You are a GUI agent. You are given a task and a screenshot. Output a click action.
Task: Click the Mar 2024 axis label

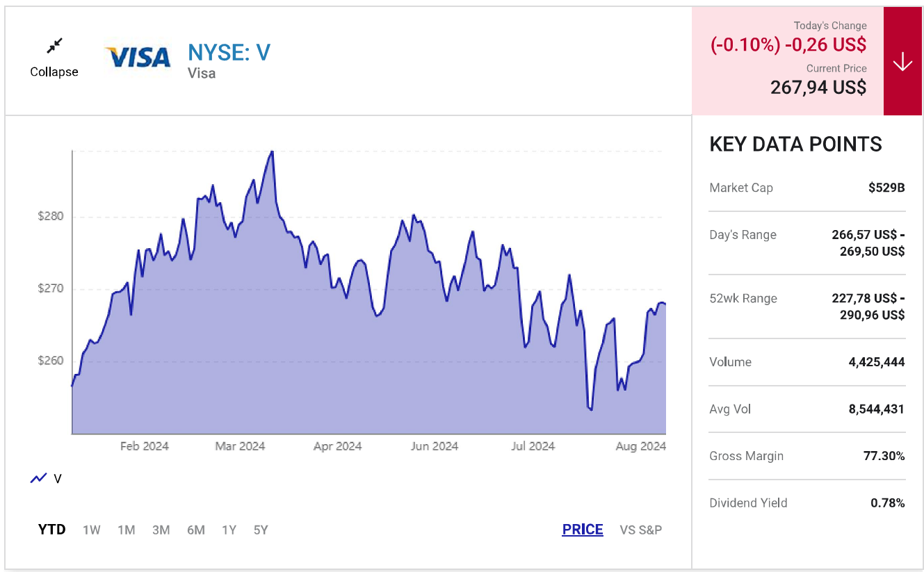point(241,446)
